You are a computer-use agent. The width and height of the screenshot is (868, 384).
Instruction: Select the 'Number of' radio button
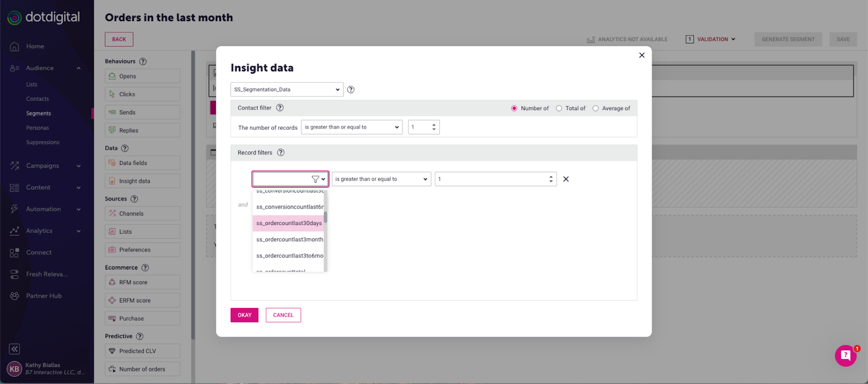tap(514, 108)
